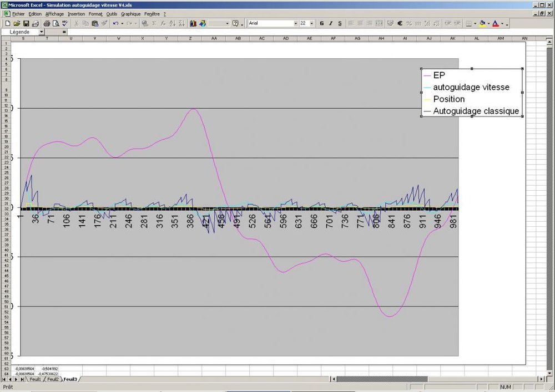This screenshot has width=555, height=392.
Task: Open the Outils menu
Action: 112,14
